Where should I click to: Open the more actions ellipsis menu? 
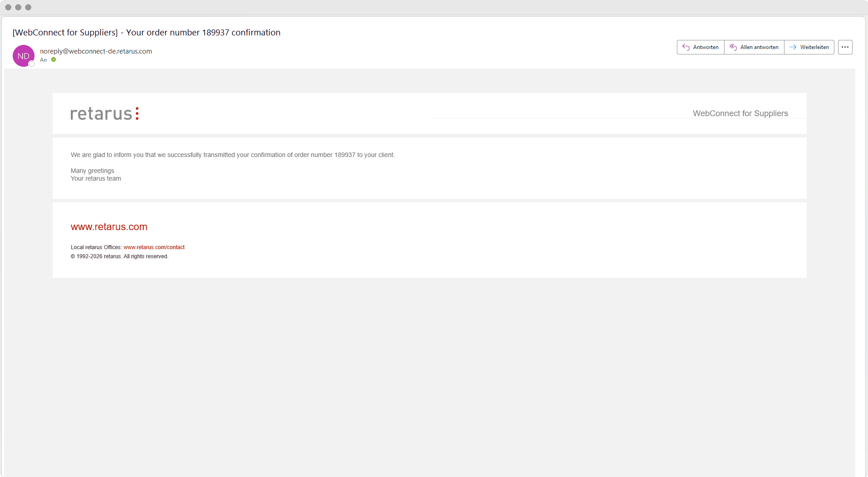coord(845,47)
